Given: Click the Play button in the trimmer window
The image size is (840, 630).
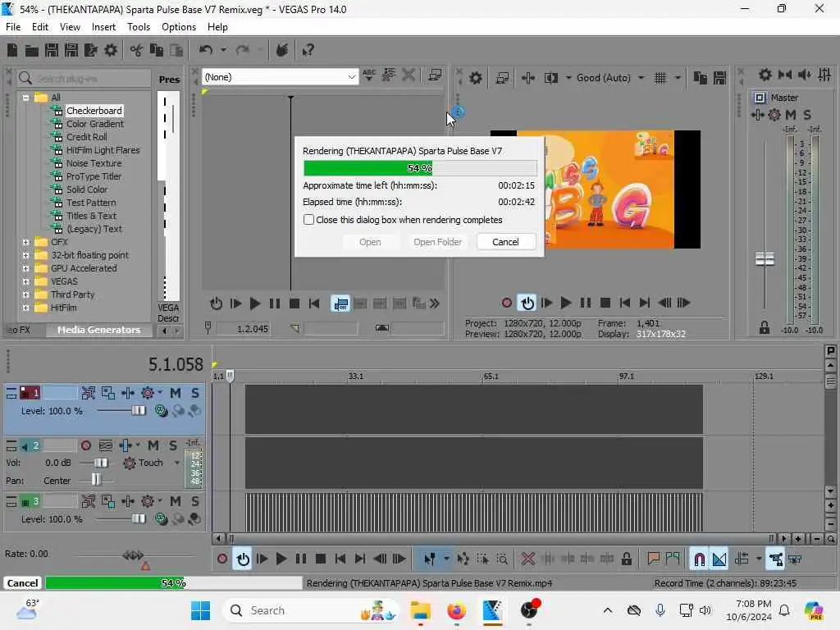Looking at the screenshot, I should (x=255, y=304).
